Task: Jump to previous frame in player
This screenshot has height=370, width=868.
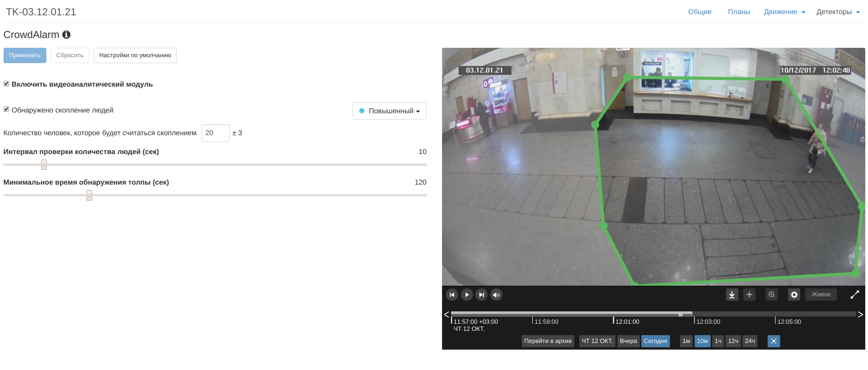Action: pyautogui.click(x=452, y=295)
